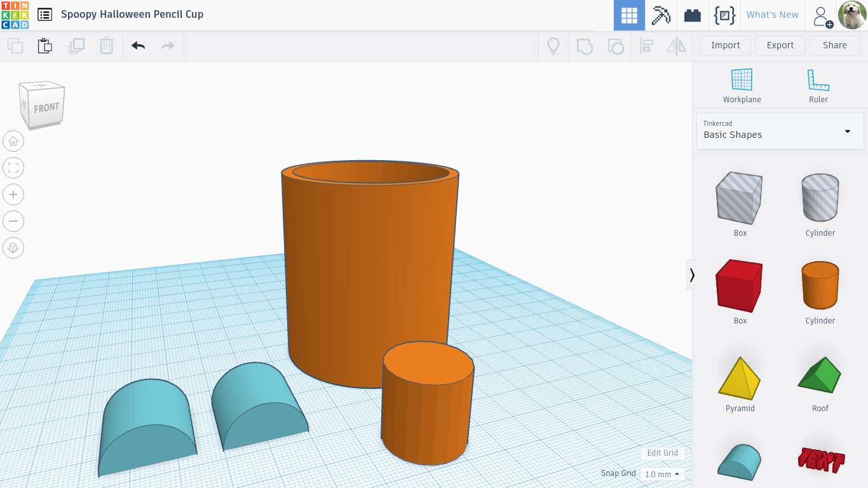
Task: Click the Duplicate and repeat icon
Action: click(76, 46)
